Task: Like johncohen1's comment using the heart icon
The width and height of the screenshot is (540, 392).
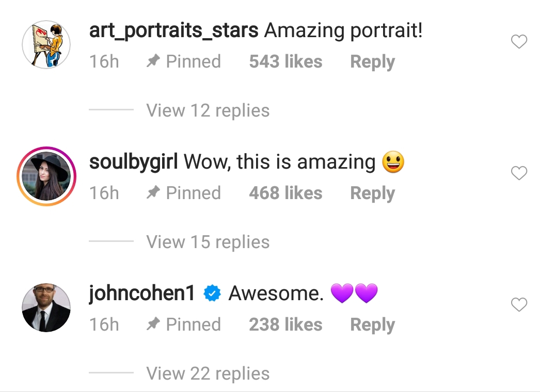Action: [519, 305]
